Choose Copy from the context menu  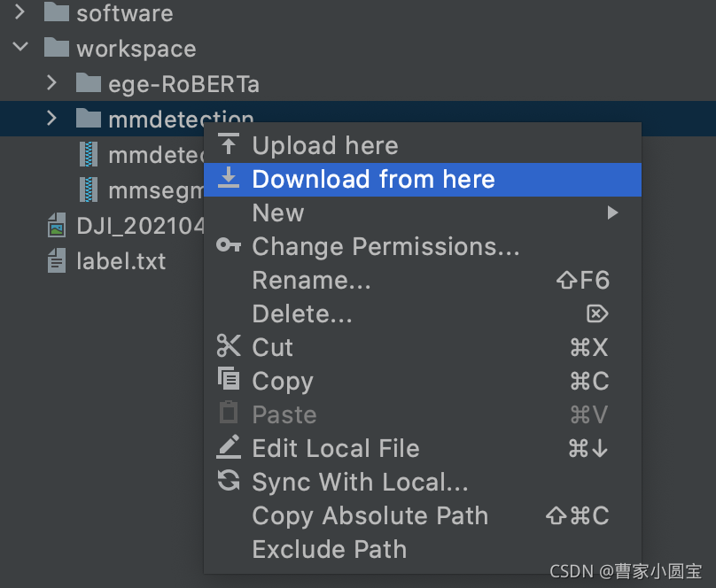point(423,382)
